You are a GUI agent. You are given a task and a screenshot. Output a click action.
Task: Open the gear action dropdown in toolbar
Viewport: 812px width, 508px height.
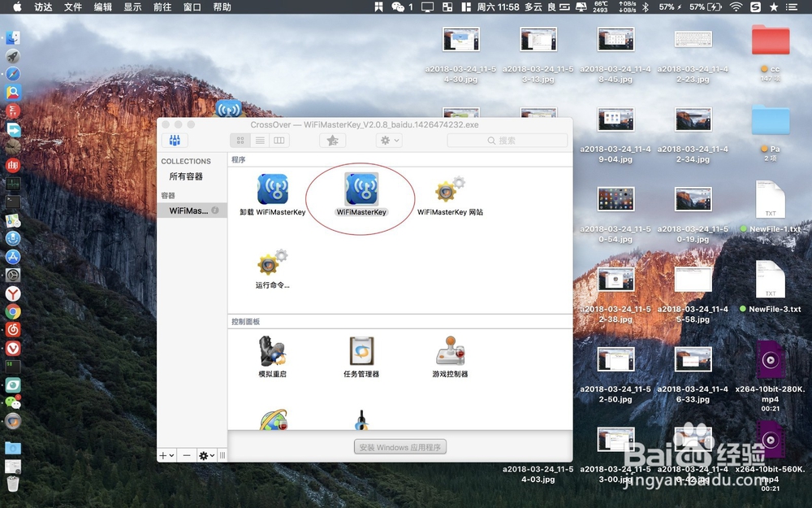(x=390, y=141)
